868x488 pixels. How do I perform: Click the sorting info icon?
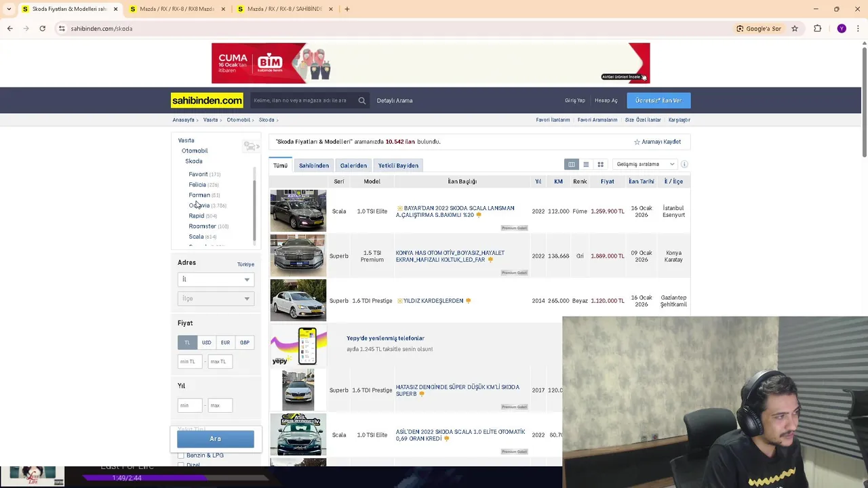click(684, 164)
